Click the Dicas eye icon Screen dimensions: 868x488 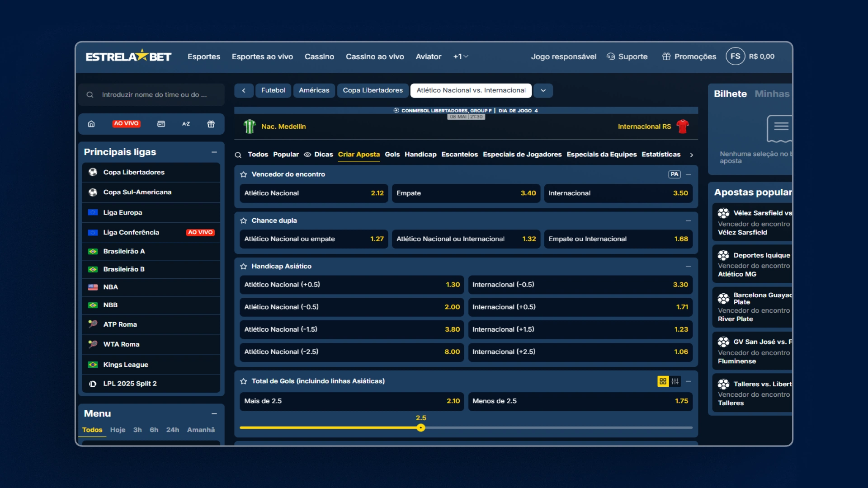coord(307,155)
